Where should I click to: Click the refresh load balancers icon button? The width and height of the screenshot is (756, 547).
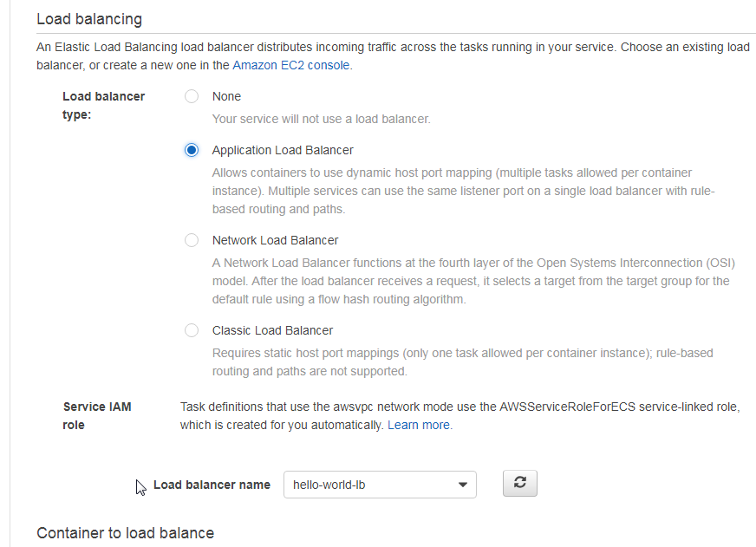click(x=520, y=484)
